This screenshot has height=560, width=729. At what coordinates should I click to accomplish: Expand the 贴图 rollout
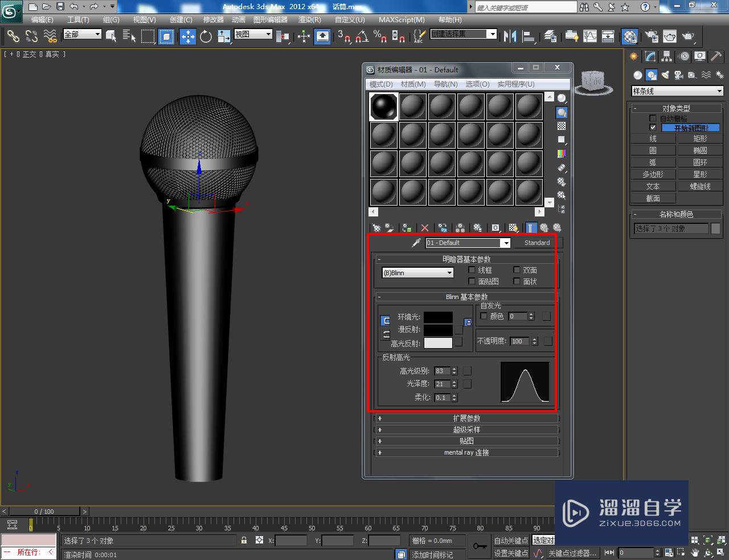click(466, 441)
